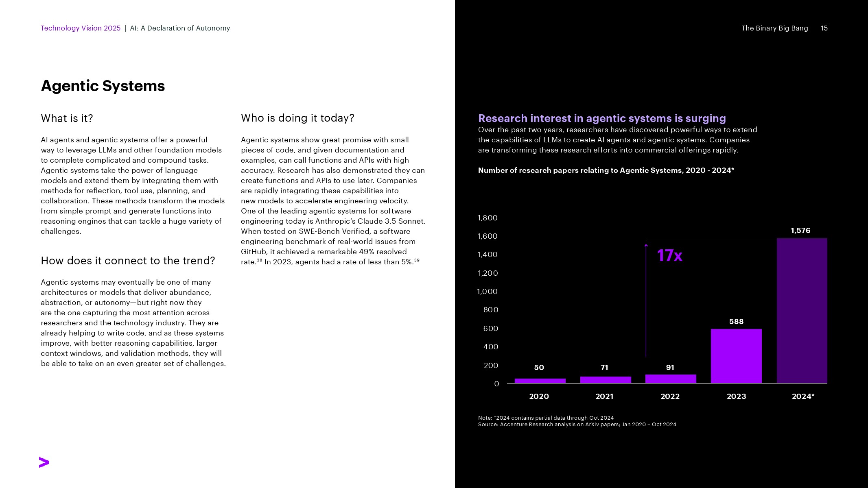
Task: Select the 2024 dark purple bar
Action: tap(802, 311)
